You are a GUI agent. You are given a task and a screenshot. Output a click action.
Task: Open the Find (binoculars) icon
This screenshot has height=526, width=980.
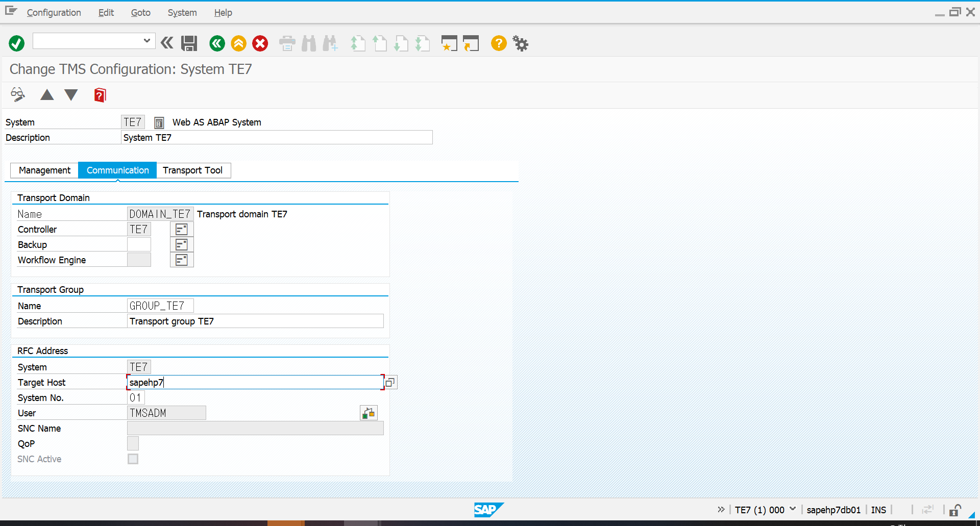coord(309,43)
